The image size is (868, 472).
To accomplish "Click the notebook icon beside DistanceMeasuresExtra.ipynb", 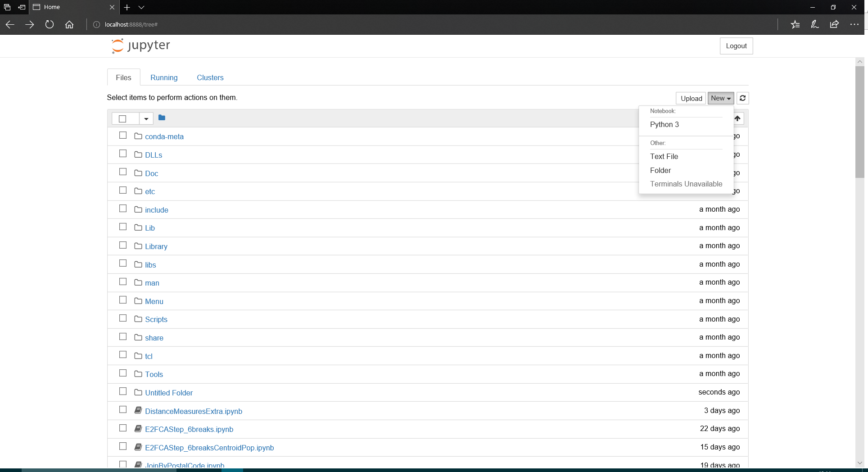I will pos(137,410).
